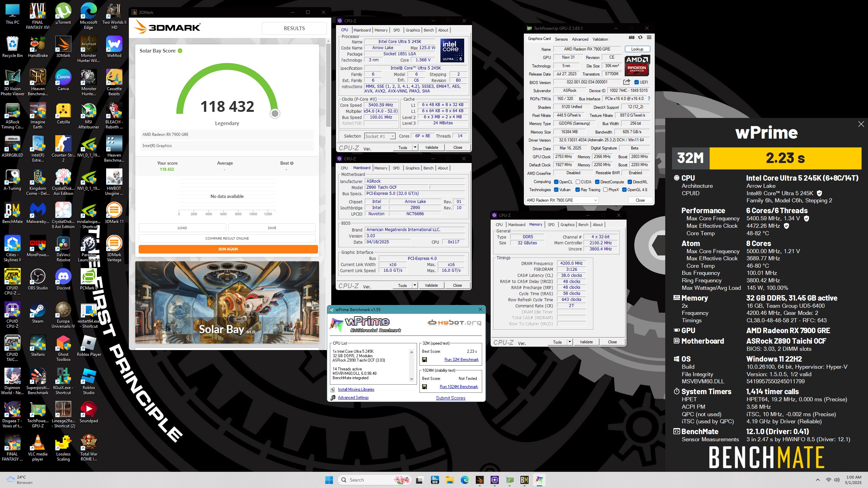Open the Canva desktop icon
Viewport: 868px width, 488px height.
63,80
